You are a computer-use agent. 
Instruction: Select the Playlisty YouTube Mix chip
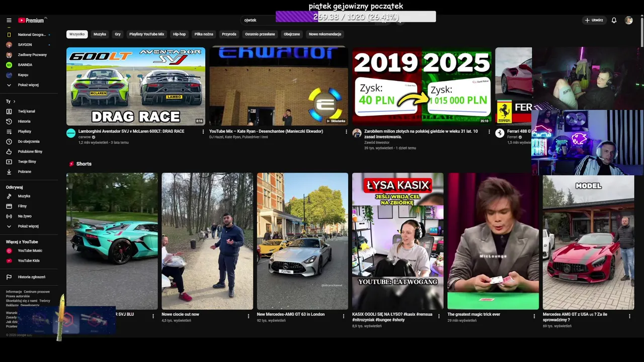(146, 34)
